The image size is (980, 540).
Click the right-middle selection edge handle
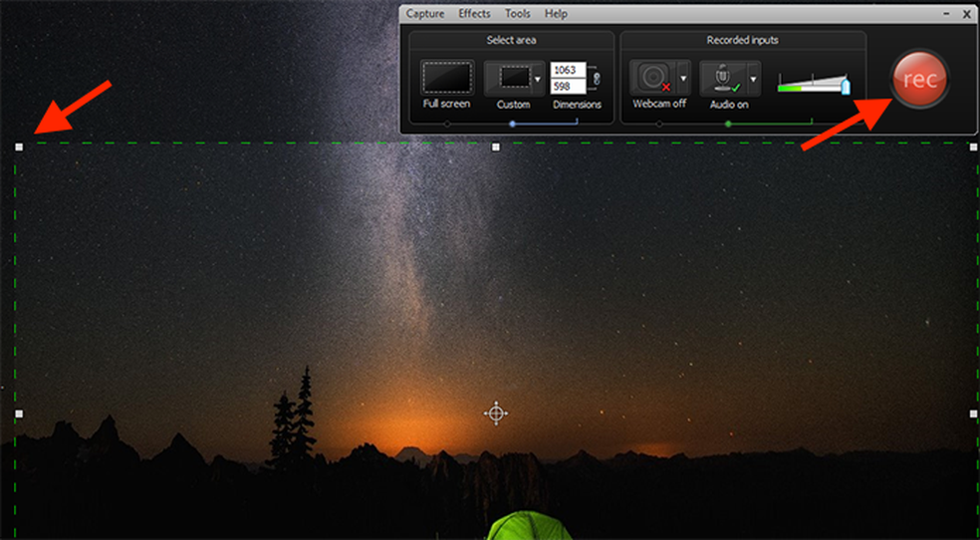click(x=973, y=413)
